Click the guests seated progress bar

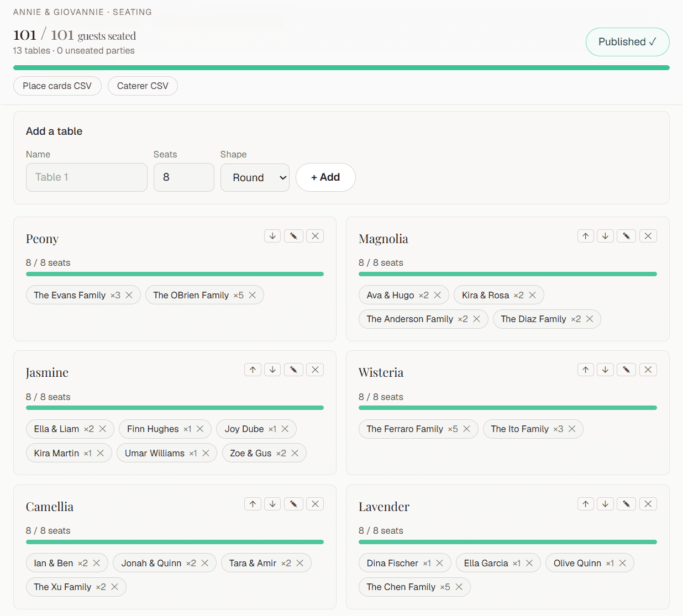pyautogui.click(x=341, y=68)
